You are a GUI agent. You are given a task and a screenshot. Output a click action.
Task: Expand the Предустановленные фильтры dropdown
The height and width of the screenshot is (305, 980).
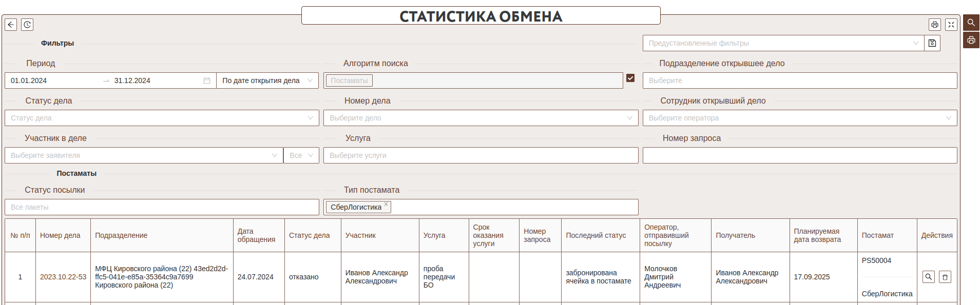(x=915, y=43)
